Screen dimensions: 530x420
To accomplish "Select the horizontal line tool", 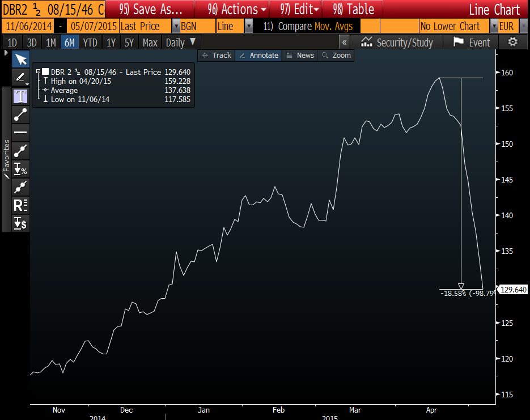I will pyautogui.click(x=20, y=133).
